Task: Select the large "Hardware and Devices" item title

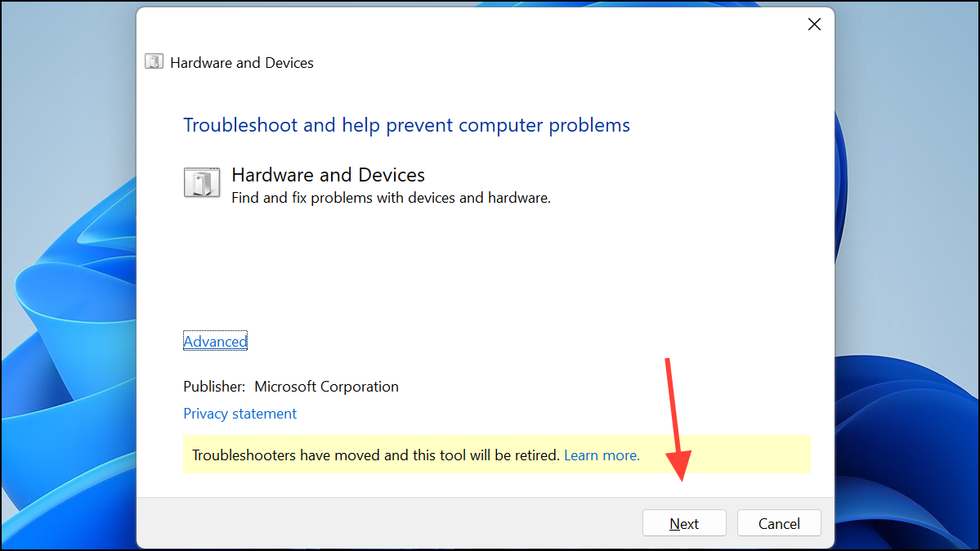Action: pyautogui.click(x=328, y=174)
